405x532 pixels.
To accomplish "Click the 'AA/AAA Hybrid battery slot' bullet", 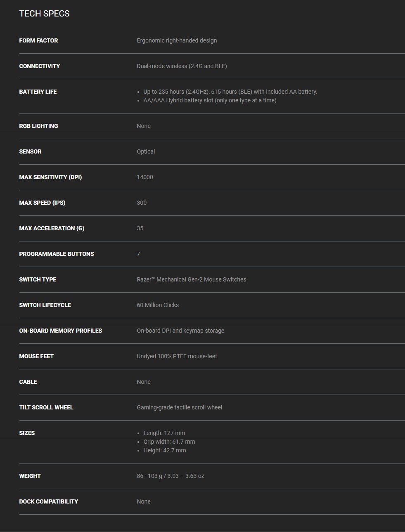I will tap(210, 100).
